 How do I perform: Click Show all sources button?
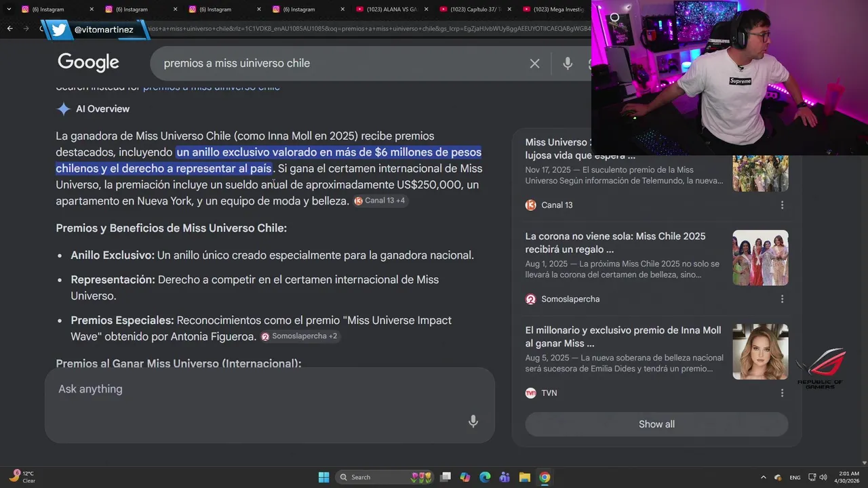(656, 424)
